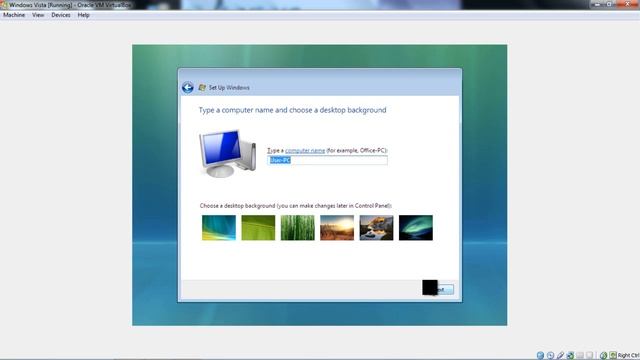Screen dimensions: 640x360
Task: Click the network adapter status icon
Action: (570, 356)
